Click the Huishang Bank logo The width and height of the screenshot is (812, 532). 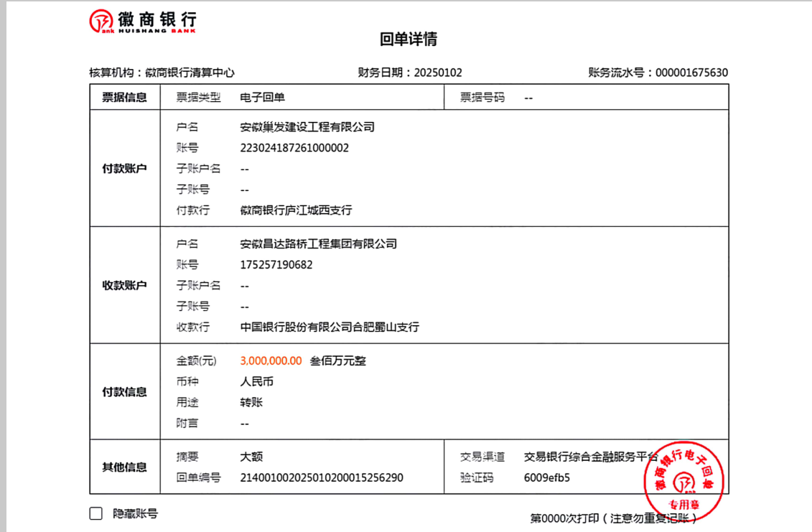[x=142, y=22]
